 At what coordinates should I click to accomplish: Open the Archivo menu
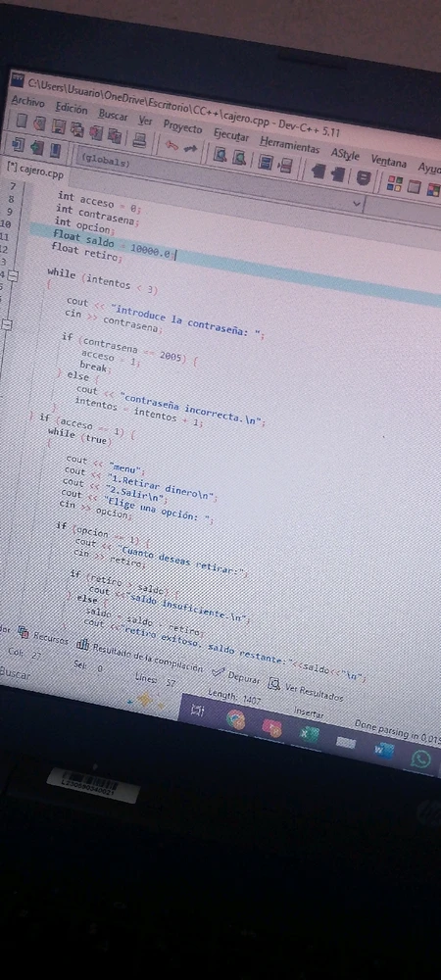28,102
